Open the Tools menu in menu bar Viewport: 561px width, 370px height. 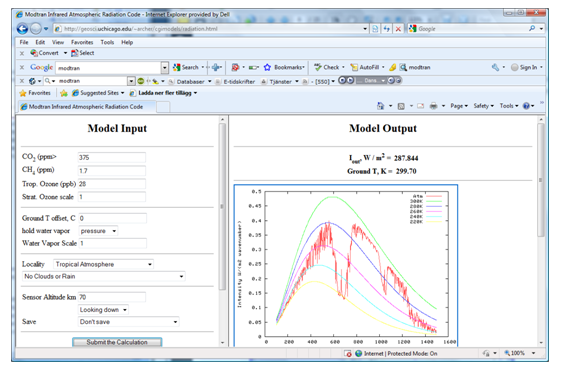coord(107,42)
